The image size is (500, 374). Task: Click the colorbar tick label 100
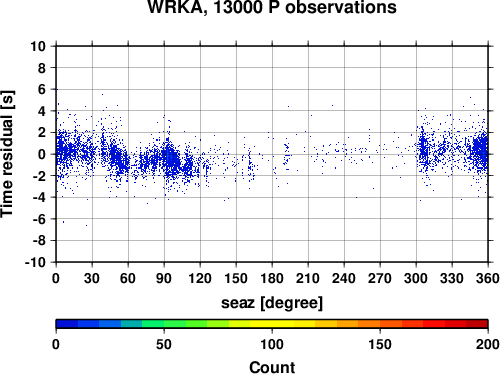272,344
